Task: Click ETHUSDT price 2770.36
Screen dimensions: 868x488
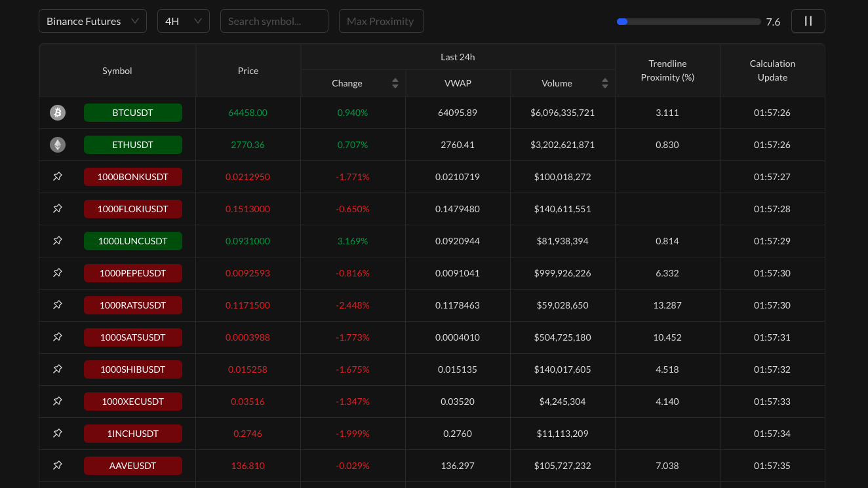Action: coord(248,145)
